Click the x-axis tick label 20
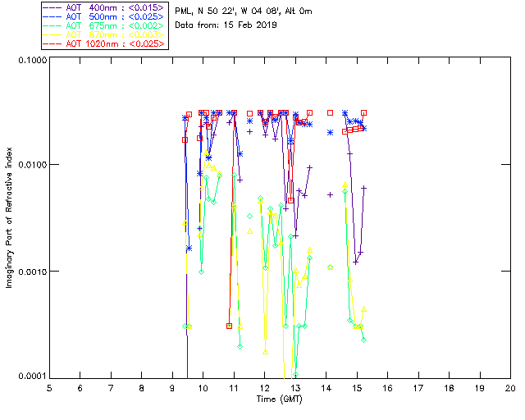Image resolution: width=525 pixels, height=420 pixels. pos(510,388)
